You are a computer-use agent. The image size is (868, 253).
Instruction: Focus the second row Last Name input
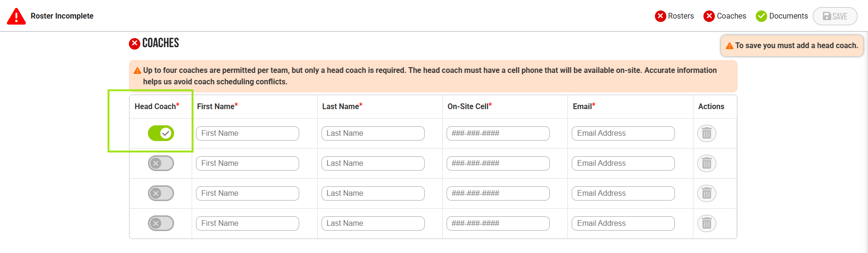[373, 163]
